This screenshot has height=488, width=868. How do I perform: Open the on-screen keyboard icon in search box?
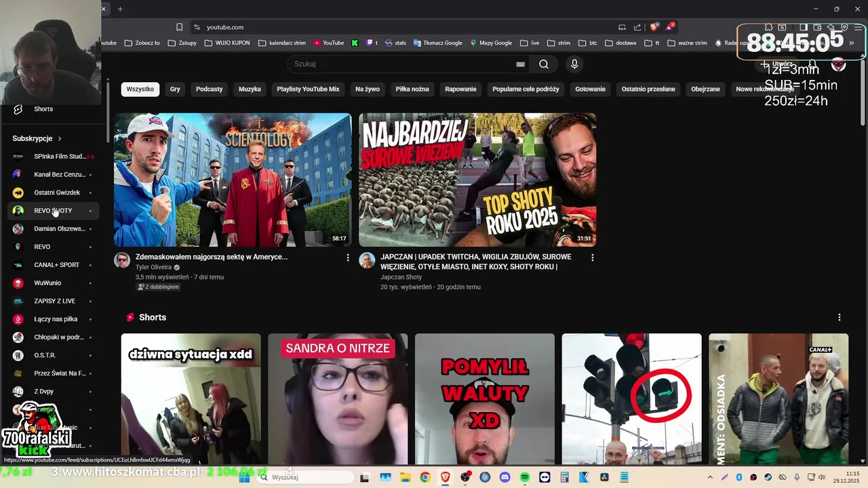point(520,64)
